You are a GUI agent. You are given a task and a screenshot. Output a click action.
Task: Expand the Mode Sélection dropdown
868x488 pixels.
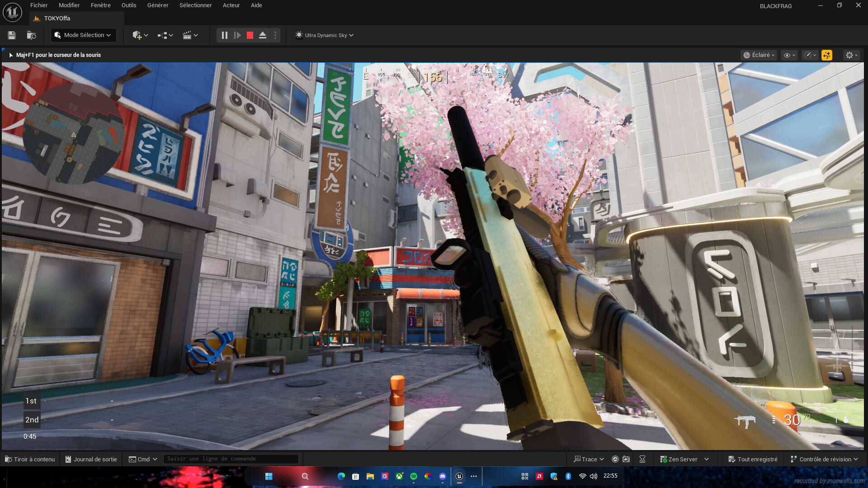[83, 35]
